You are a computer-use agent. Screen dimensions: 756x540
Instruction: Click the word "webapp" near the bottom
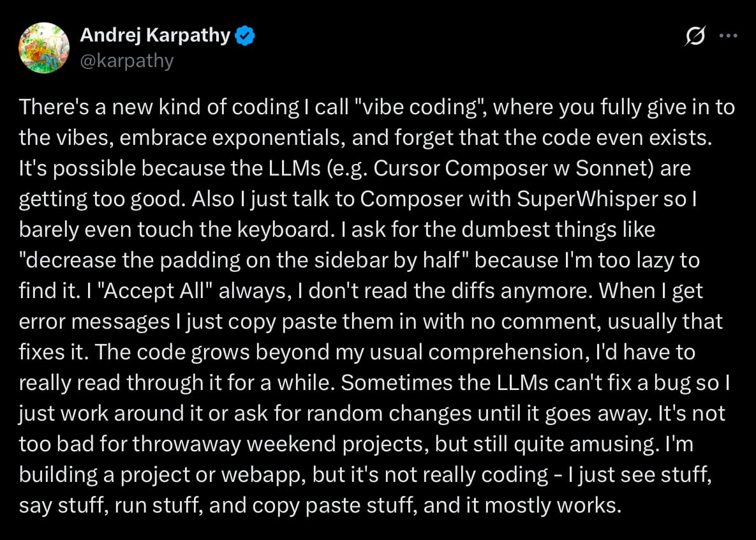click(x=263, y=475)
